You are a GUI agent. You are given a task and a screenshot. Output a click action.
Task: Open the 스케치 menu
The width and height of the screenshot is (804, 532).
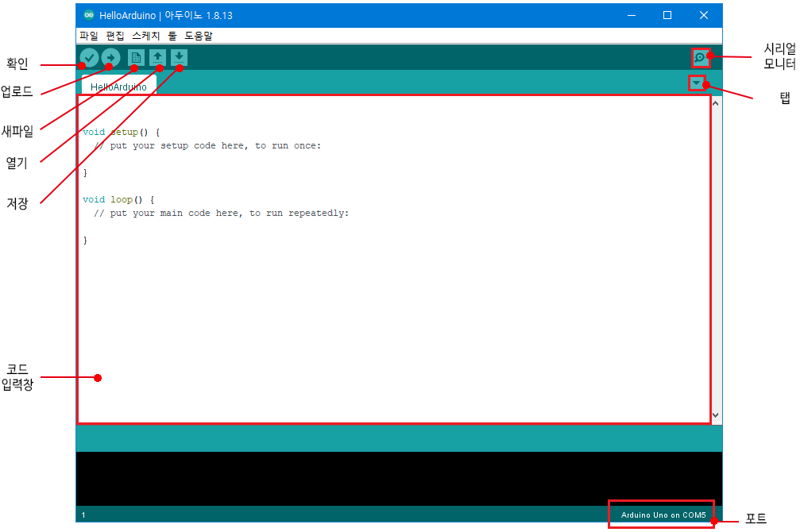coord(146,36)
